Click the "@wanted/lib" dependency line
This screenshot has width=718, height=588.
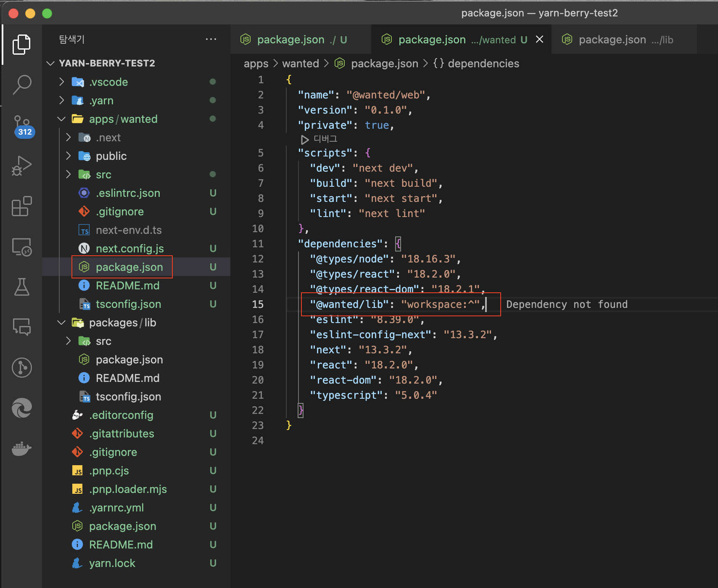[398, 304]
